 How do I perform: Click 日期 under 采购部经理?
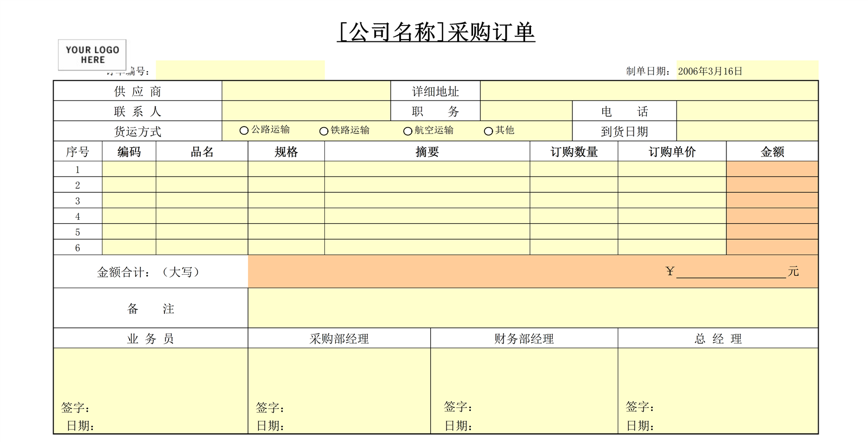click(x=270, y=426)
